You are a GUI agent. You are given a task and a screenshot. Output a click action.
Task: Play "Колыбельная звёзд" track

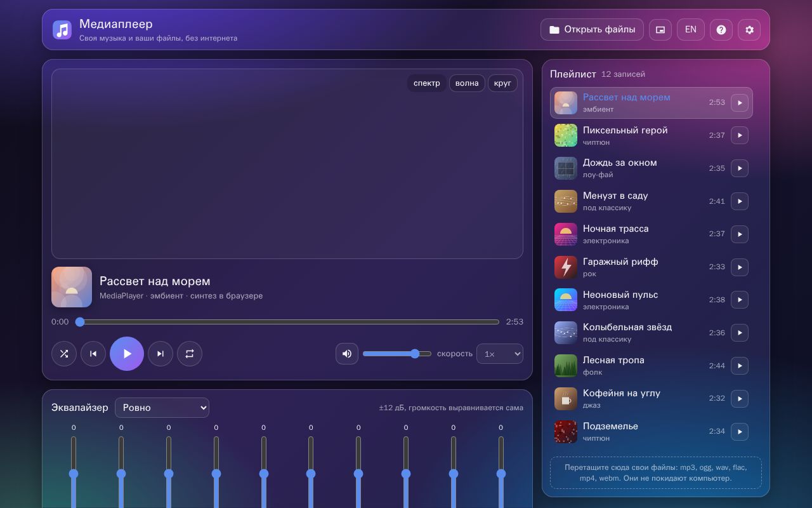click(x=740, y=333)
